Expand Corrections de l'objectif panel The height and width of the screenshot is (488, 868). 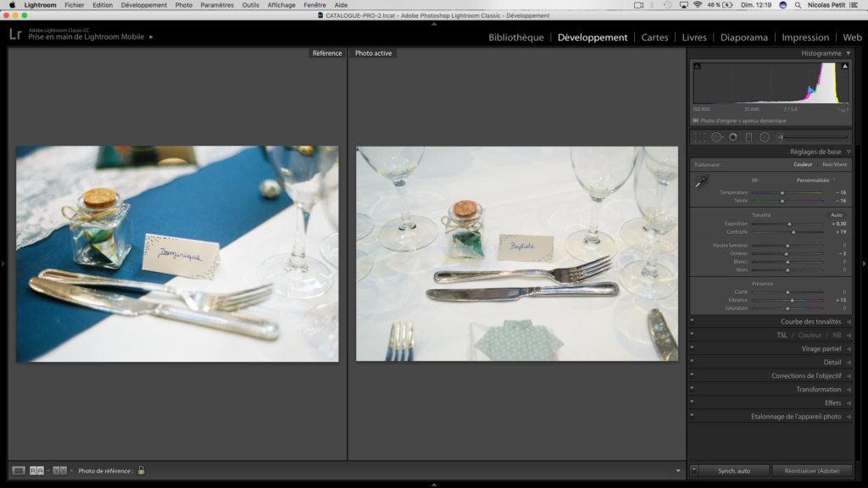coord(849,375)
